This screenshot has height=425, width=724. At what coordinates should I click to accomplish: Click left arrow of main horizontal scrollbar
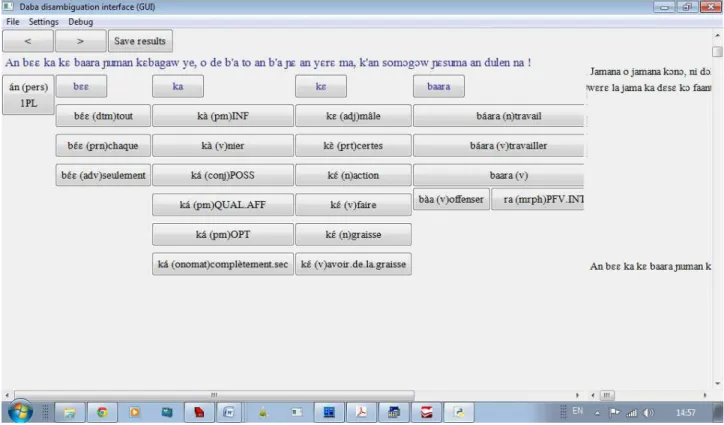[x=7, y=395]
